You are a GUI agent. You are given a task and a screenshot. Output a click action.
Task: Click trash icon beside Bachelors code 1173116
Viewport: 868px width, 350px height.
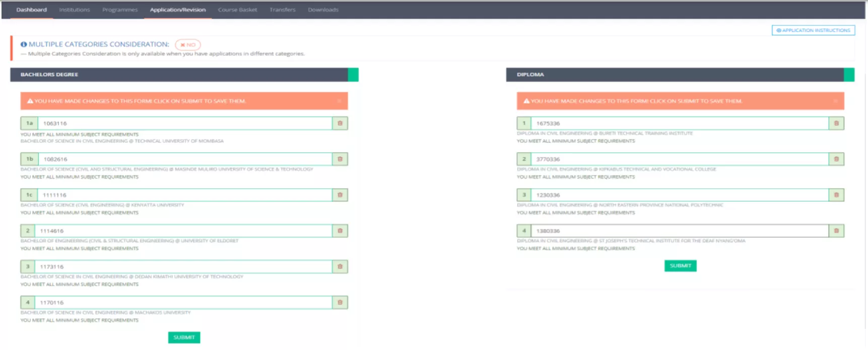340,266
